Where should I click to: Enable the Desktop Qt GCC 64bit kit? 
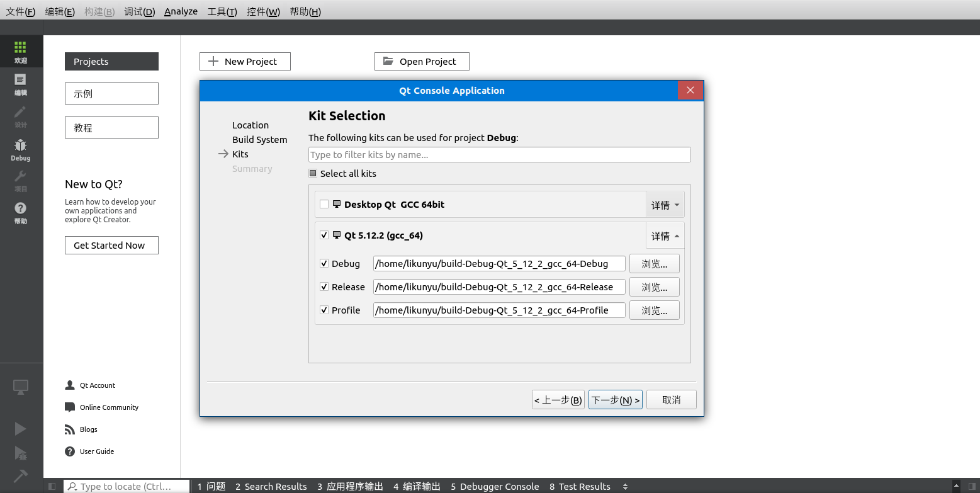point(324,204)
